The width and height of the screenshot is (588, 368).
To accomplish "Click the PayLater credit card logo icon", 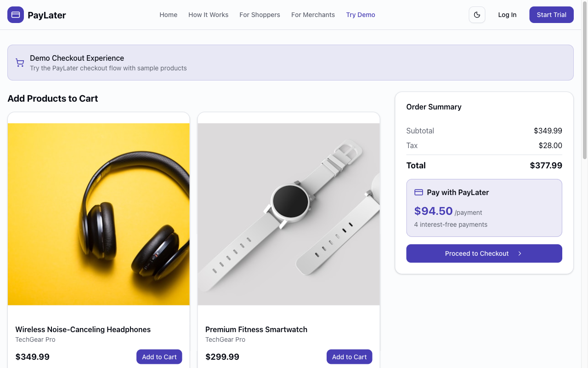I will coord(16,15).
